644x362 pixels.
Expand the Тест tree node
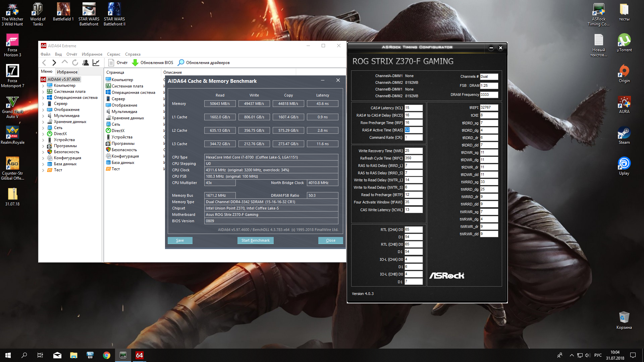coord(43,170)
